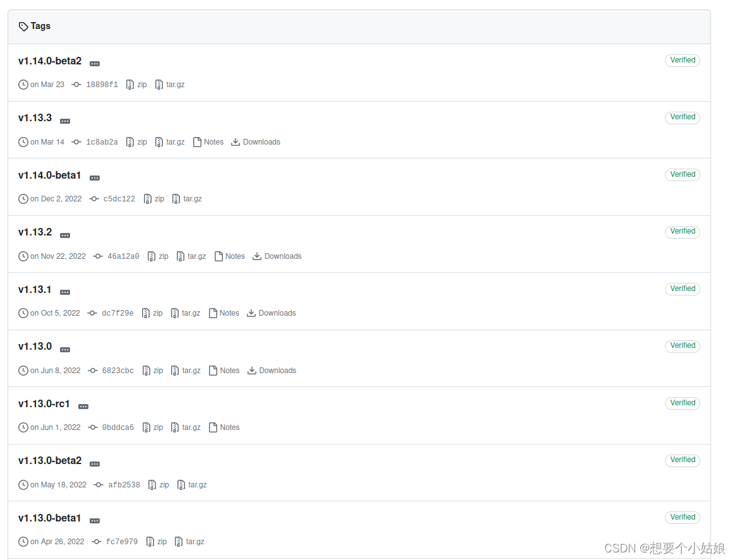Click commit icon beside 6823cbc
Viewport: 735px width, 560px height.
click(93, 371)
